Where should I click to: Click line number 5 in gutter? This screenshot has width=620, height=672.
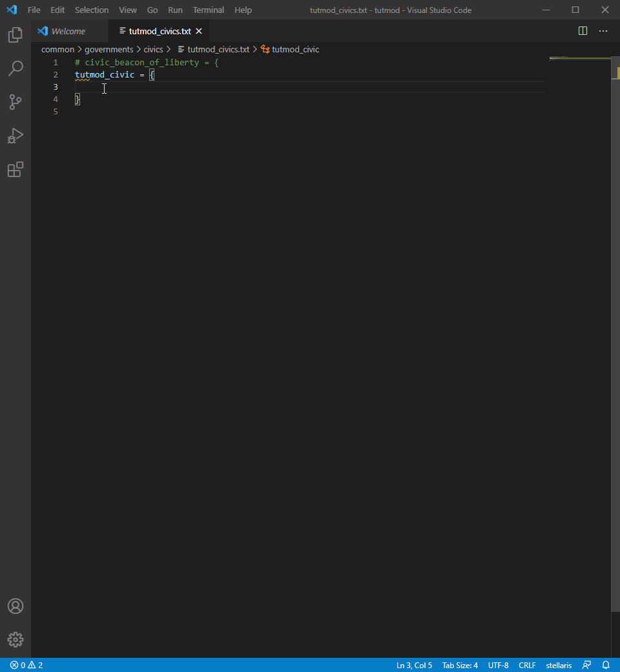56,111
